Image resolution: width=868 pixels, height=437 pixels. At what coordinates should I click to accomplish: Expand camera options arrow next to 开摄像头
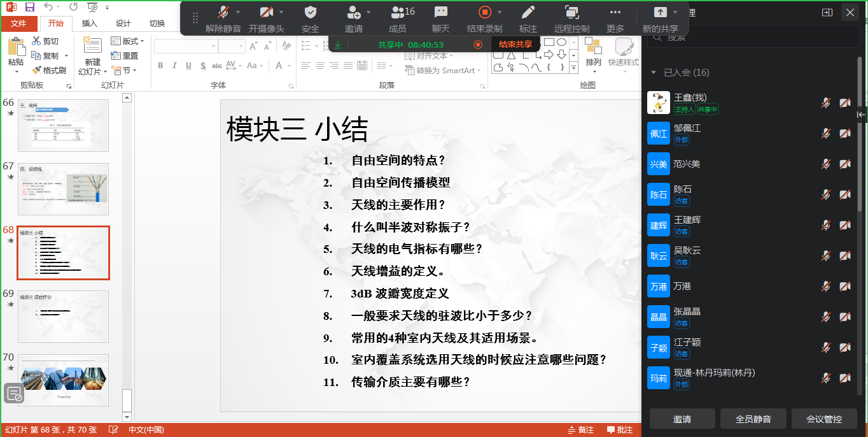pyautogui.click(x=281, y=12)
